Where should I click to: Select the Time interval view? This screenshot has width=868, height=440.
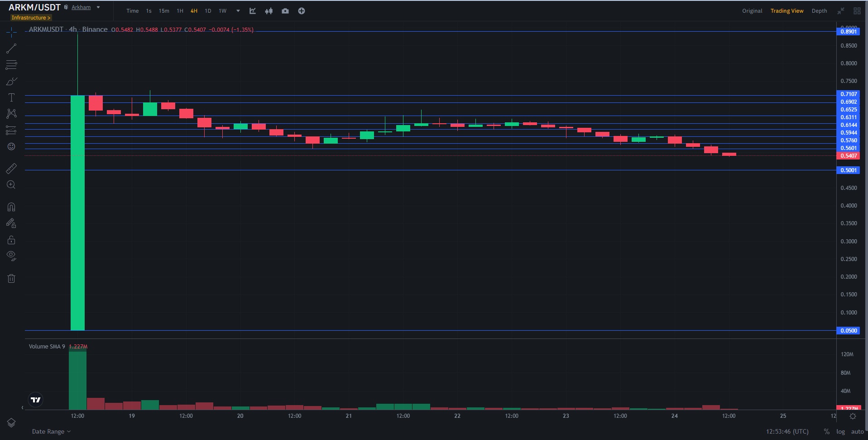(x=133, y=11)
